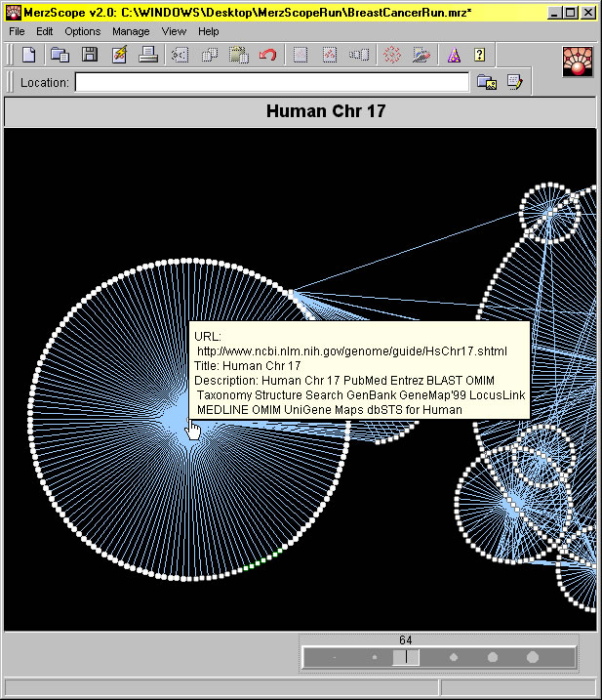Click the note-with-pencil icon beside Location
Image resolution: width=602 pixels, height=700 pixels.
(514, 83)
